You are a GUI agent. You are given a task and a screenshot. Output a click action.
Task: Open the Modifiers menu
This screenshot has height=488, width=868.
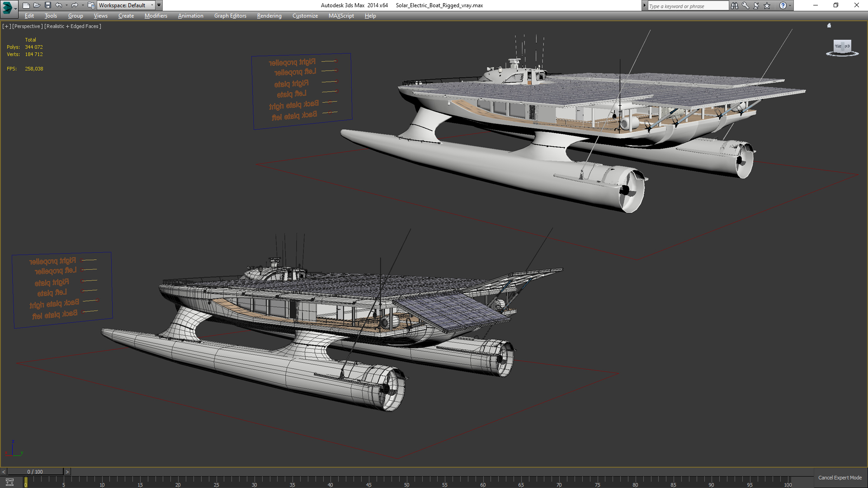click(x=156, y=16)
